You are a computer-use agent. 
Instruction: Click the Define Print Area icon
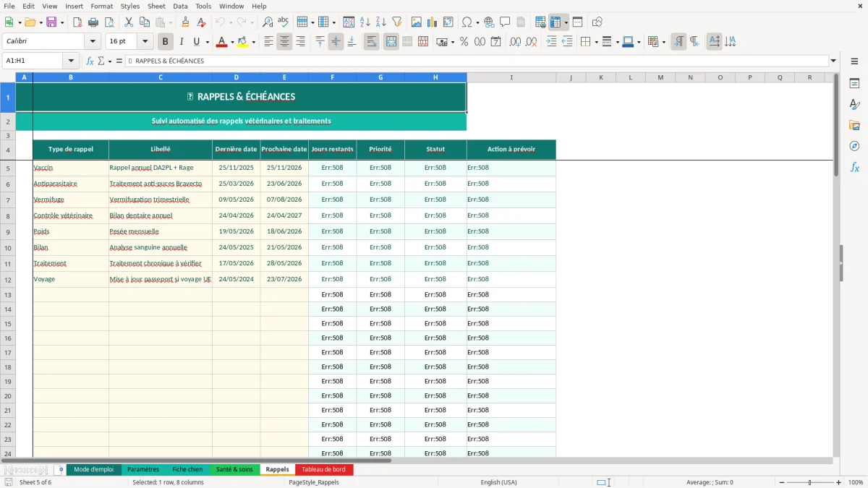[x=540, y=22]
